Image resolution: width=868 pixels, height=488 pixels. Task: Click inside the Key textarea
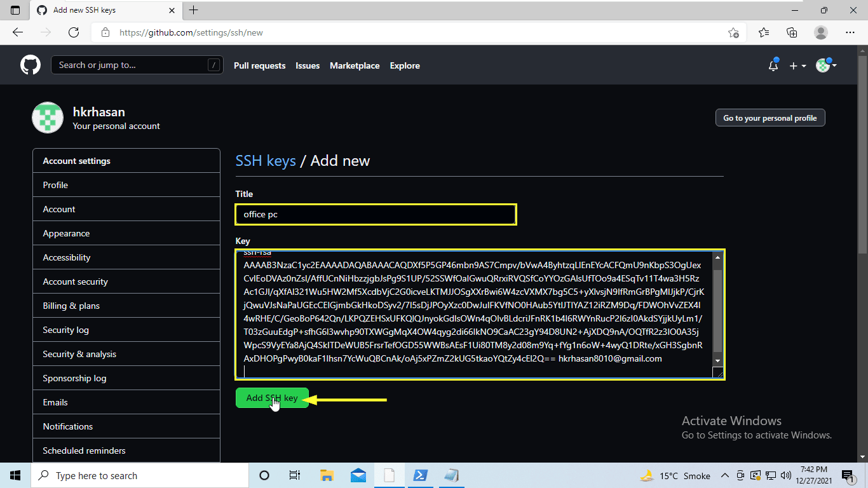tap(474, 315)
